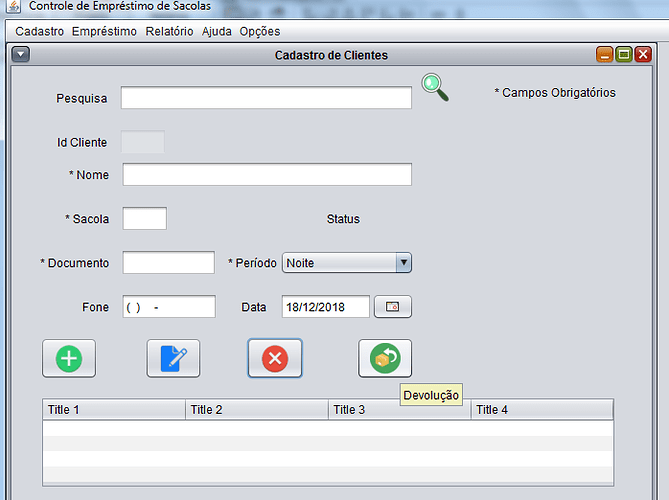
Task: Click the Cadastro de Clientes title text
Action: (331, 55)
